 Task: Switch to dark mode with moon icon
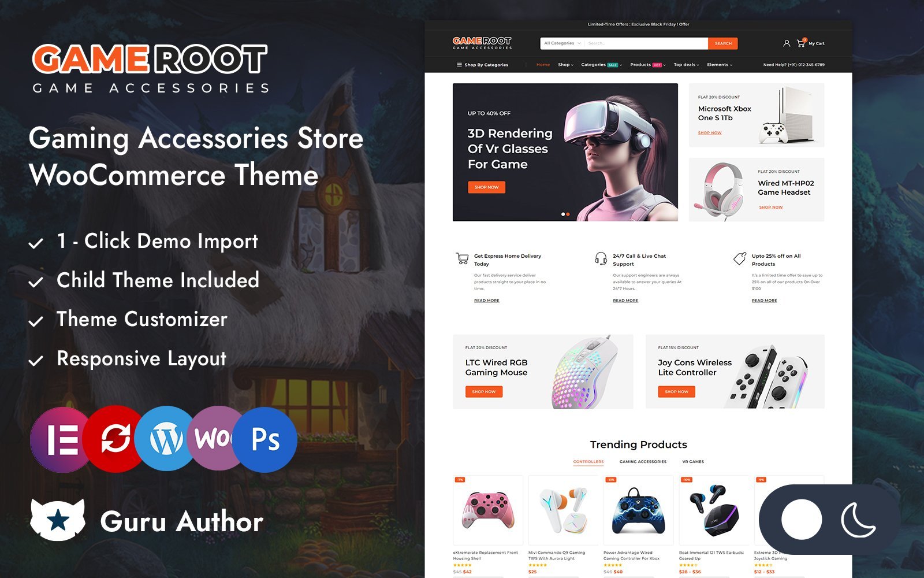[858, 520]
